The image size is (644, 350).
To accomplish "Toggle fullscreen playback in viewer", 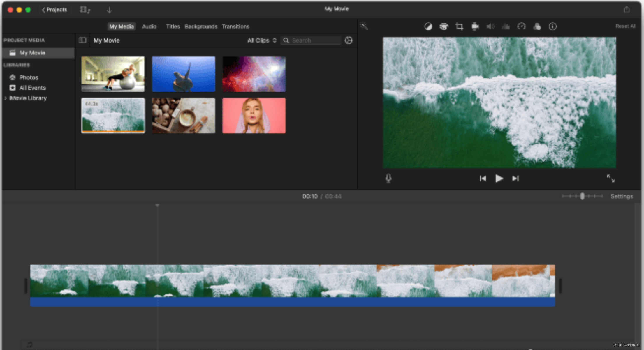I will [x=610, y=178].
